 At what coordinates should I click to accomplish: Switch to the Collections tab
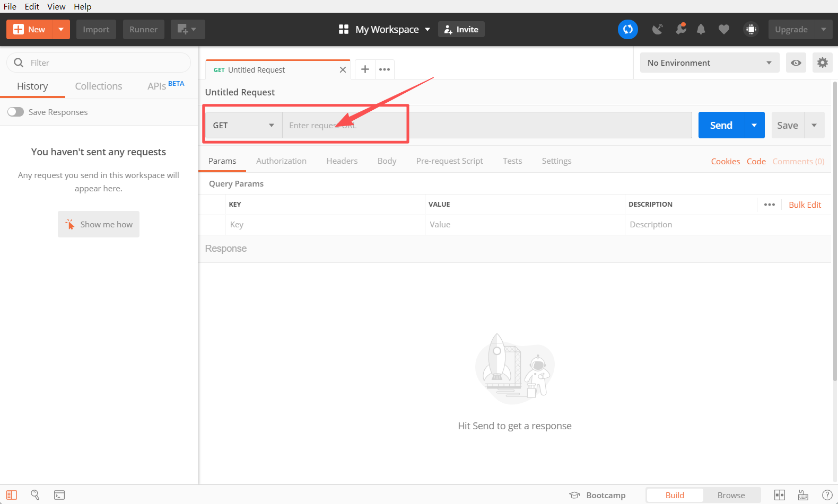coord(99,86)
